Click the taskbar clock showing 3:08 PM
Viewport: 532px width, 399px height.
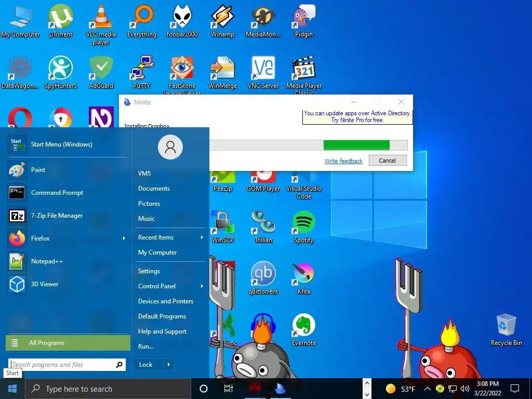tap(487, 389)
